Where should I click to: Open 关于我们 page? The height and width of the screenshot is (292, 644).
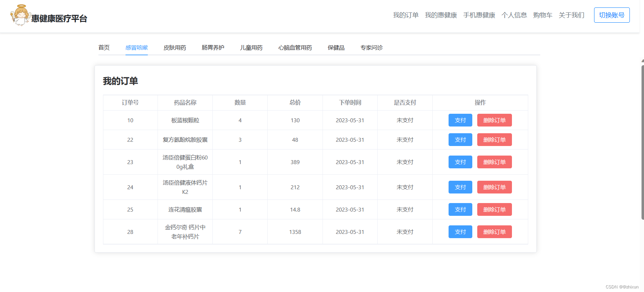(x=571, y=15)
